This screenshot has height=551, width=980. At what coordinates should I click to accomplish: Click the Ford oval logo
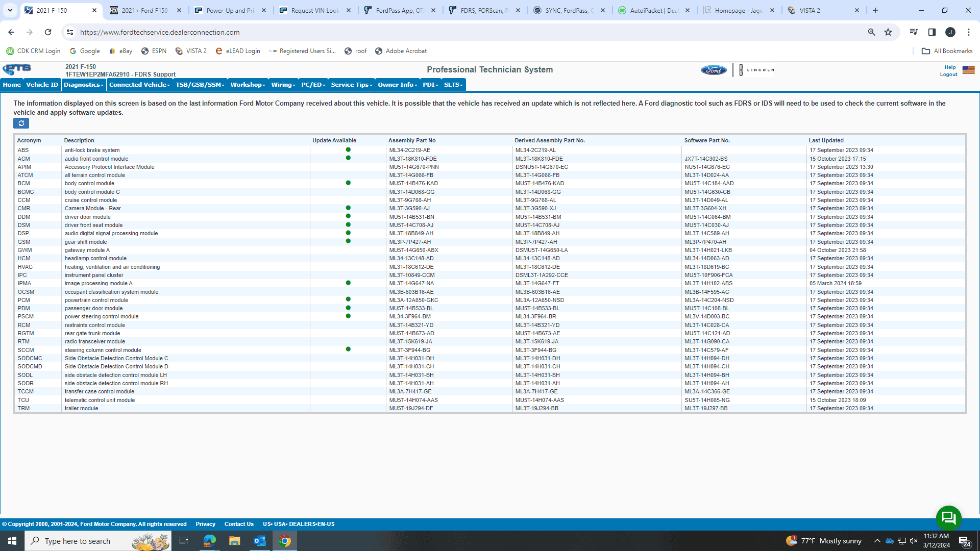713,70
